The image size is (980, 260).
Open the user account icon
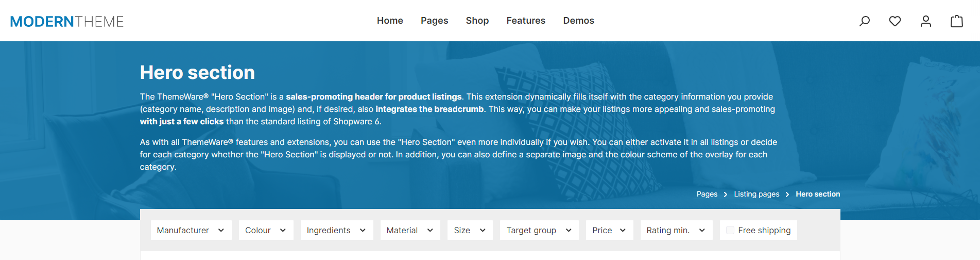point(926,21)
